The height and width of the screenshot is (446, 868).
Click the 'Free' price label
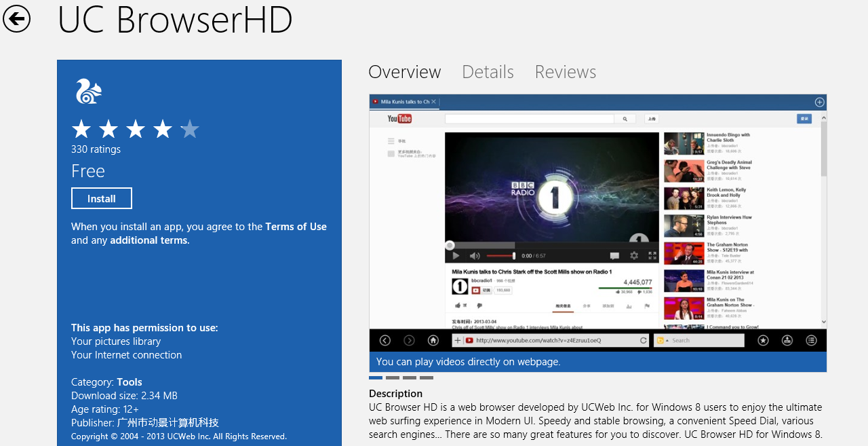88,171
